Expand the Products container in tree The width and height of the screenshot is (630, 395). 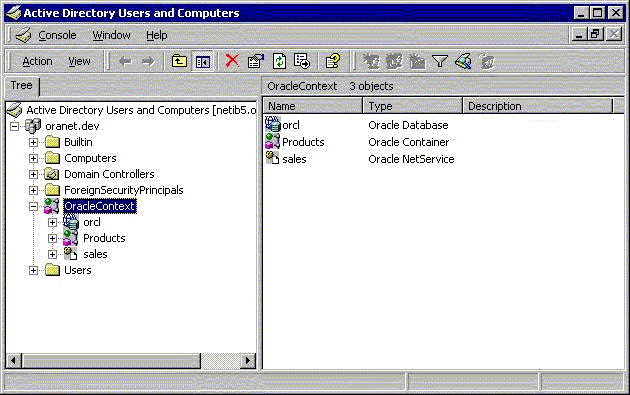52,238
